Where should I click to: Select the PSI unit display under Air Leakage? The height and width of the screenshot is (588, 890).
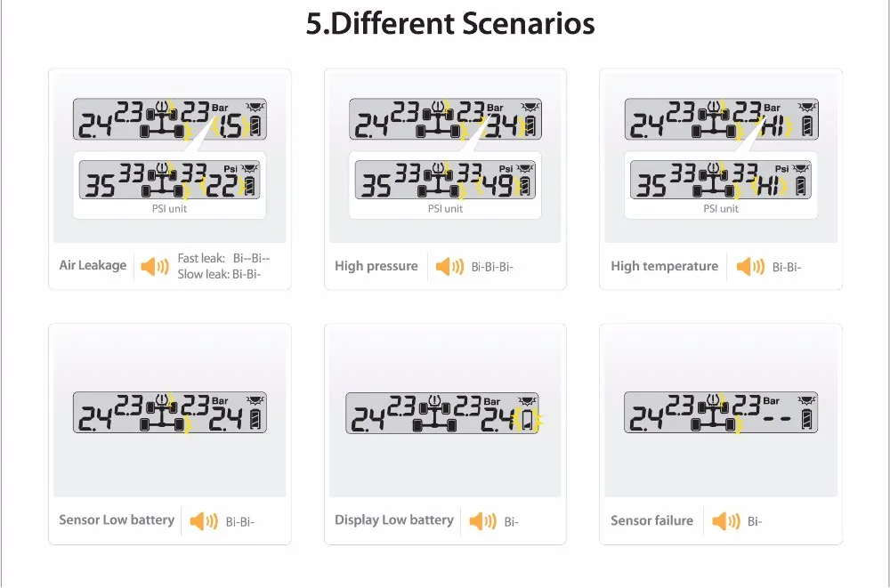[170, 180]
